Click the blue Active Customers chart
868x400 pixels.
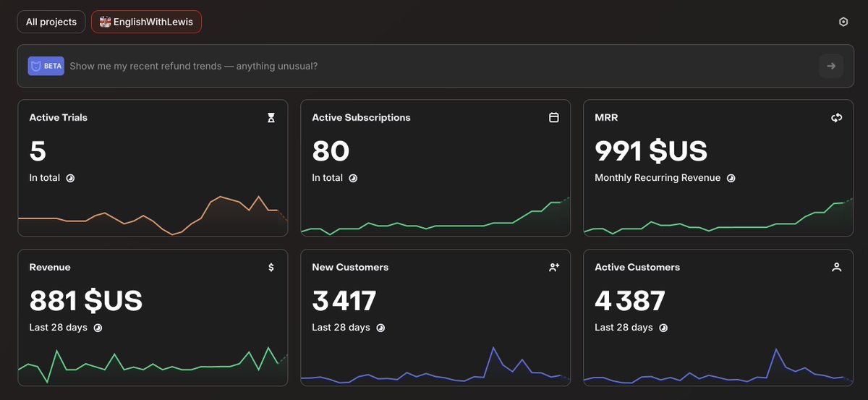[718, 366]
